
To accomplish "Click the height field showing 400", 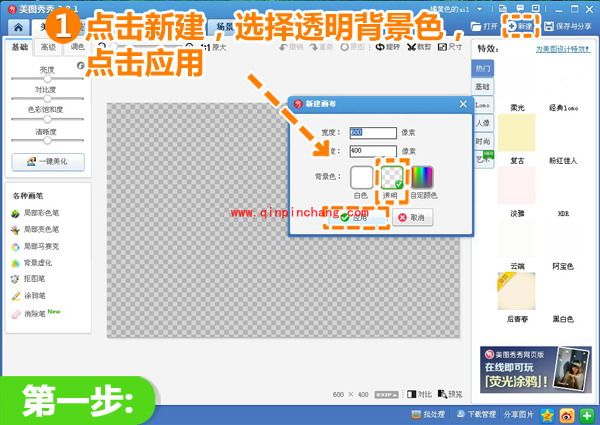I will coord(373,151).
